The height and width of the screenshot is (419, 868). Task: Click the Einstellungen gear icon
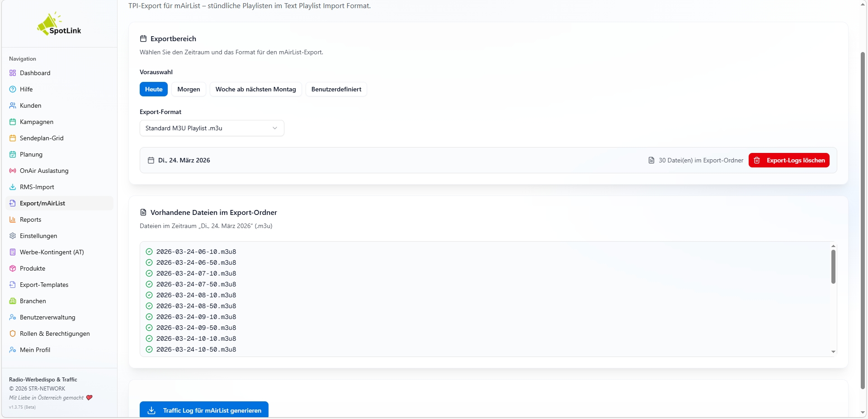point(13,236)
